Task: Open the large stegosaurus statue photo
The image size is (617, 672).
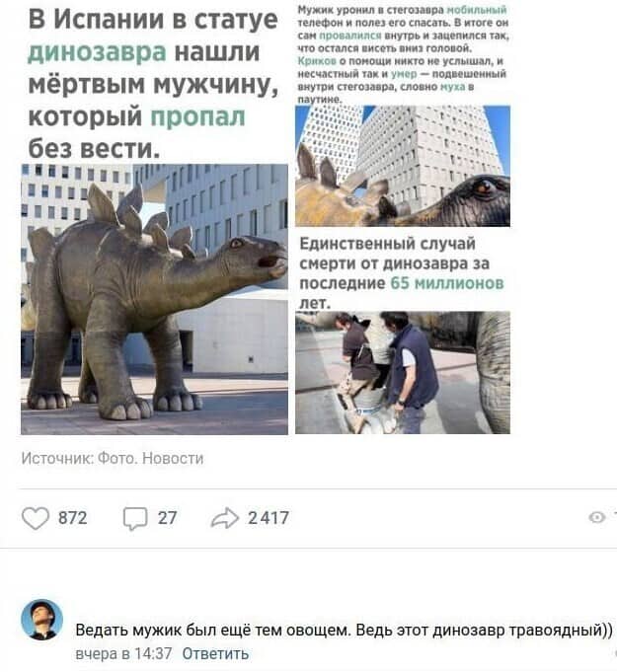Action: pyautogui.click(x=154, y=299)
